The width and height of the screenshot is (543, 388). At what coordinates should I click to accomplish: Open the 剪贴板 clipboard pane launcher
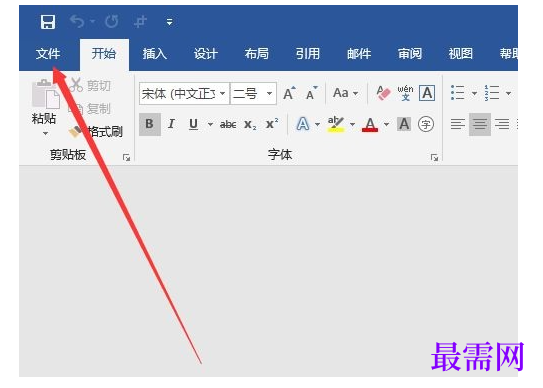(x=126, y=158)
